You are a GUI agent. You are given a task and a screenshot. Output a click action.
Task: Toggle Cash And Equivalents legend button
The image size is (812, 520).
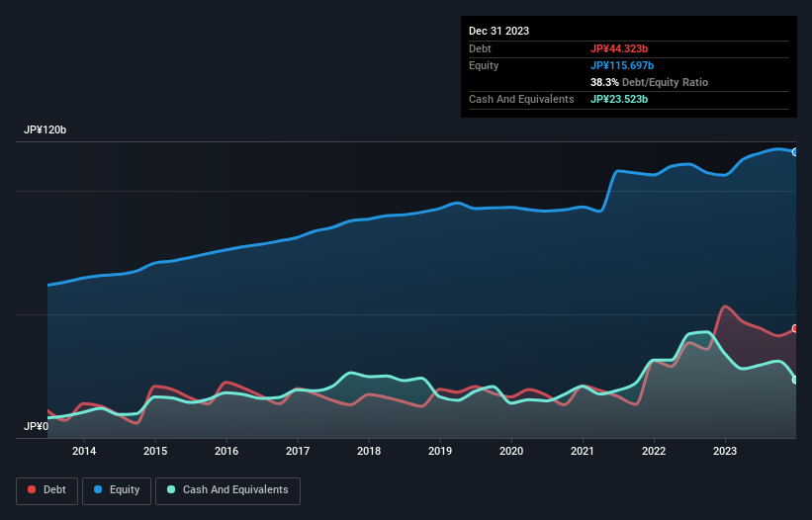(227, 490)
